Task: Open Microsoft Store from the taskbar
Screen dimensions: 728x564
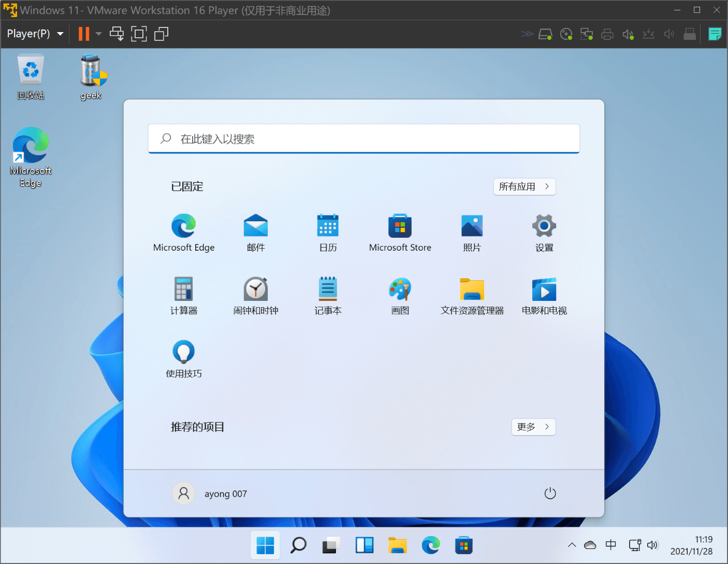Action: (464, 545)
